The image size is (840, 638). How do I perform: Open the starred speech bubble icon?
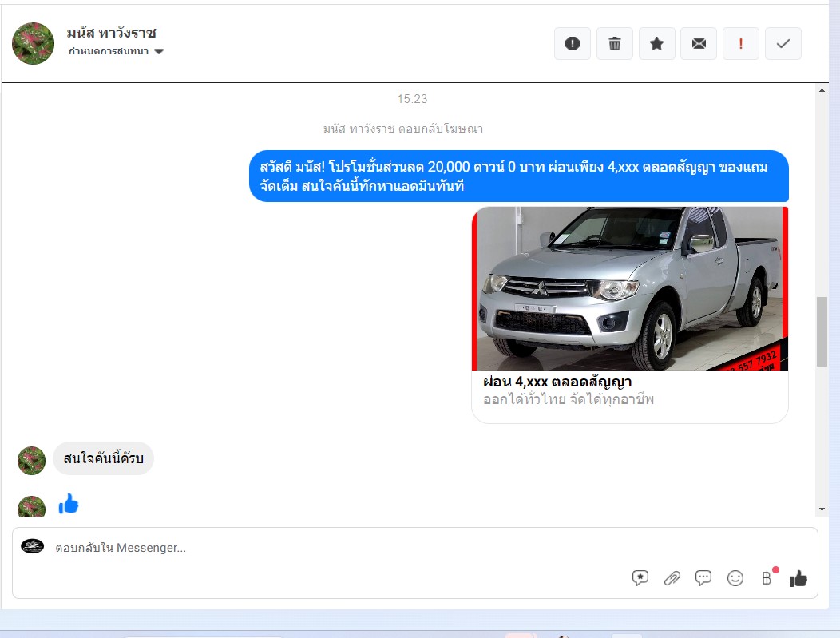[x=640, y=578]
